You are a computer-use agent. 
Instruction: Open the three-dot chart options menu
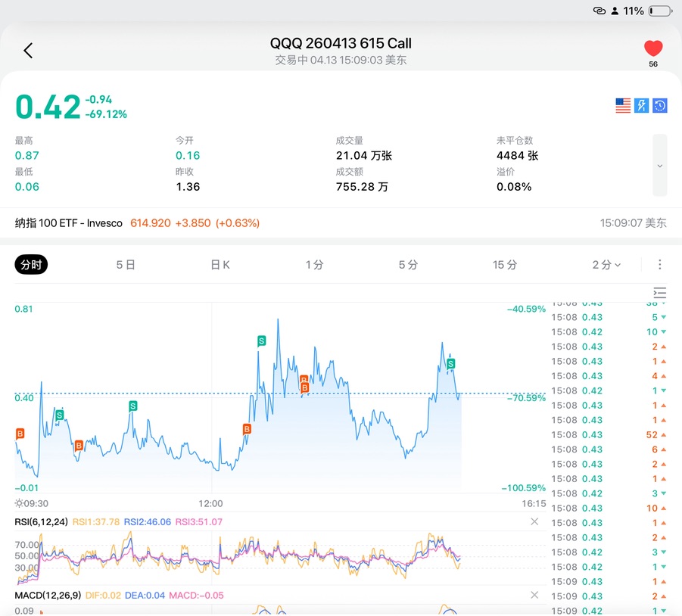[x=660, y=265]
